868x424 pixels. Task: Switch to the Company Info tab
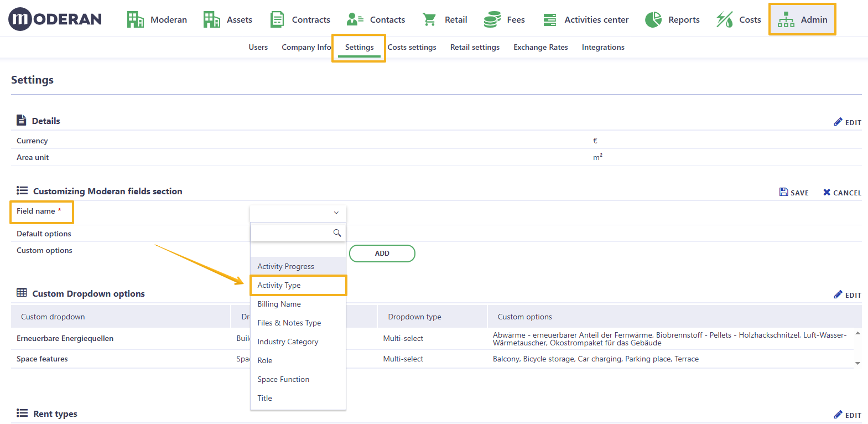[306, 47]
